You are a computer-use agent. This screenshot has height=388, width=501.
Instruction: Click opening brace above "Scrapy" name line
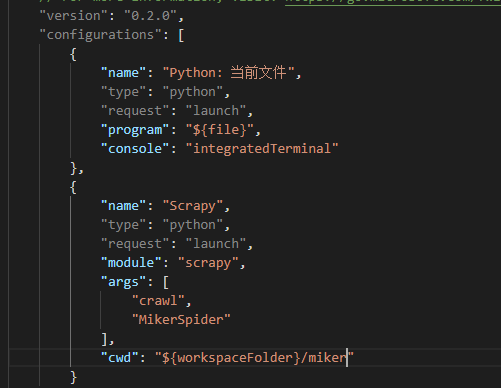(73, 187)
